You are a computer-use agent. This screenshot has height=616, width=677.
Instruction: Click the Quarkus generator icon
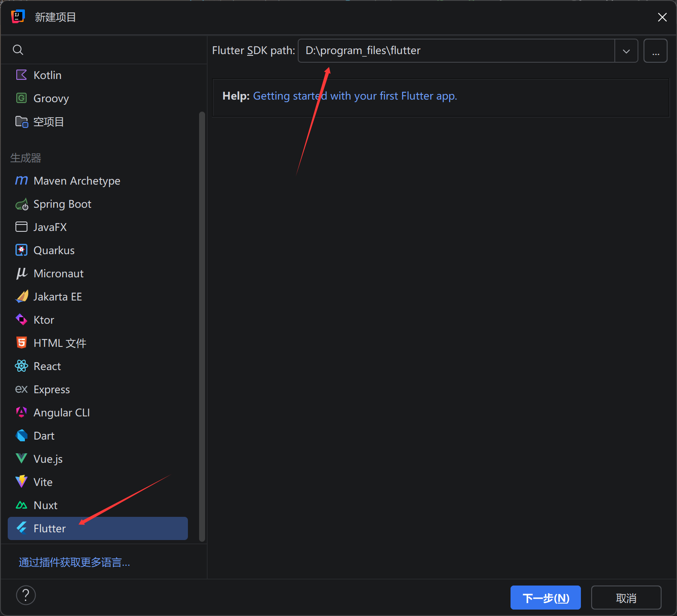[21, 250]
